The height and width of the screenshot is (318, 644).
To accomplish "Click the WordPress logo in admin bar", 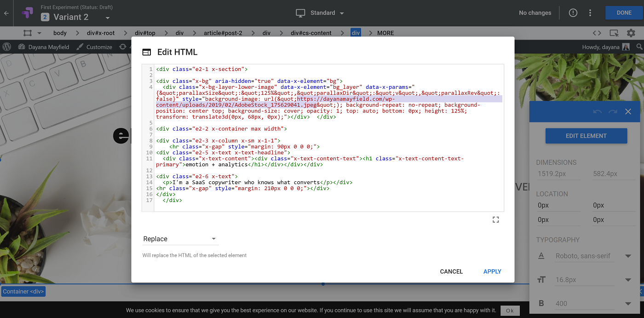I will click(x=7, y=47).
